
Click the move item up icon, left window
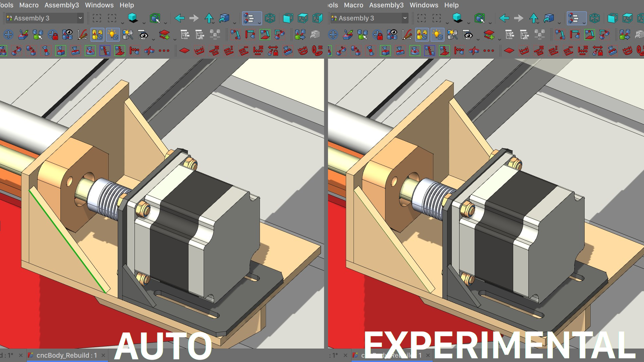(x=185, y=35)
